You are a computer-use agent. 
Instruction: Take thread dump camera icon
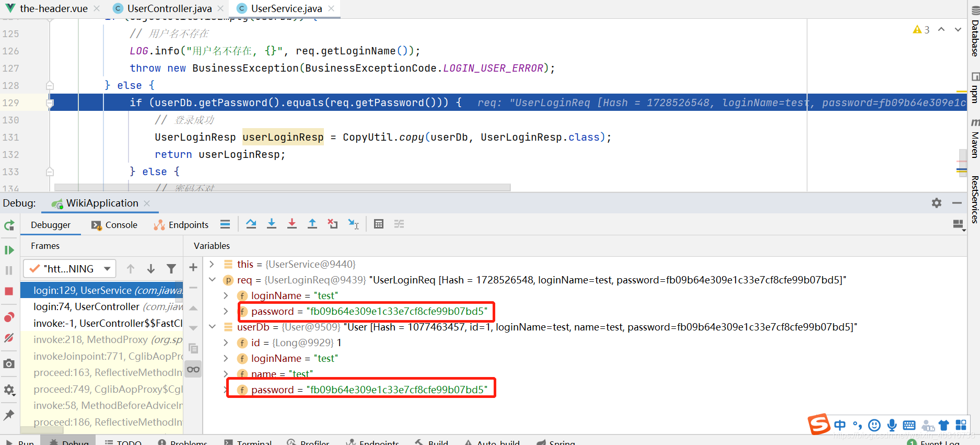(9, 363)
